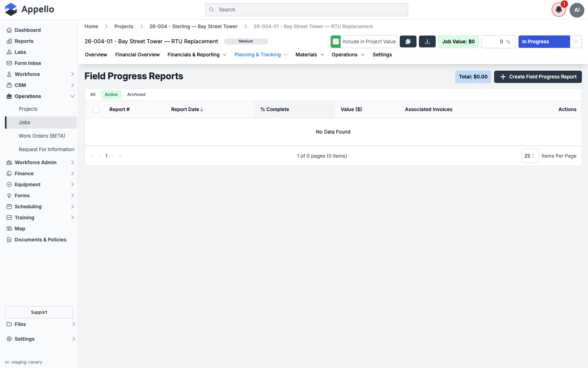Click the Forms lightbulb icon
The width and height of the screenshot is (588, 375).
click(9, 196)
